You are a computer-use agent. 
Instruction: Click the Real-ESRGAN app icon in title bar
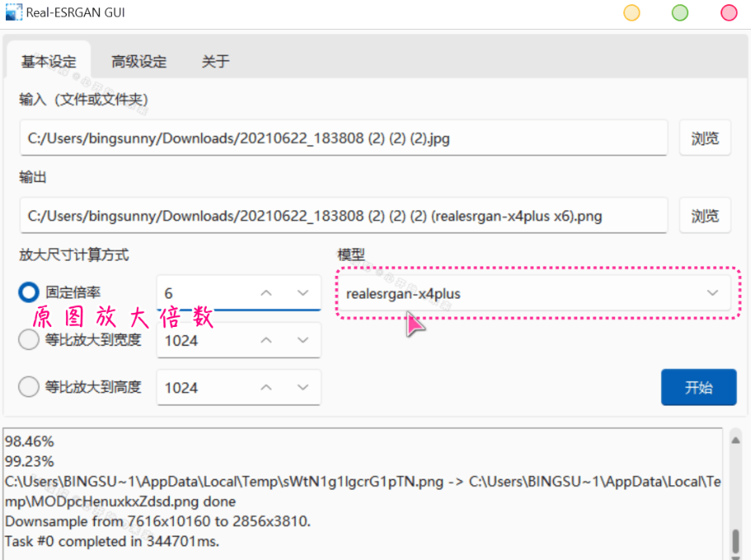click(x=14, y=12)
